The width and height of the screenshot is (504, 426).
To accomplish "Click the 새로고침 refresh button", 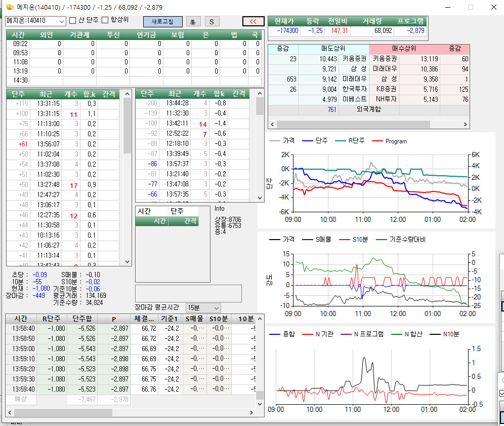I will (162, 22).
